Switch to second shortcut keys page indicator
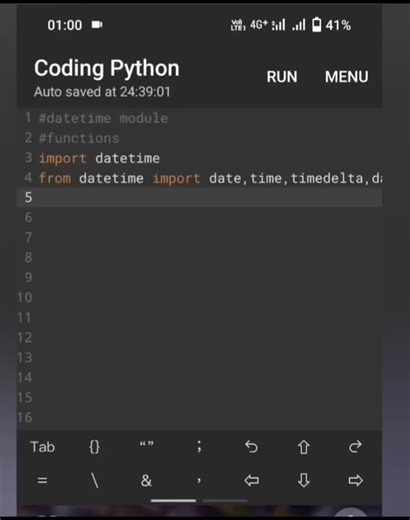 pyautogui.click(x=225, y=500)
